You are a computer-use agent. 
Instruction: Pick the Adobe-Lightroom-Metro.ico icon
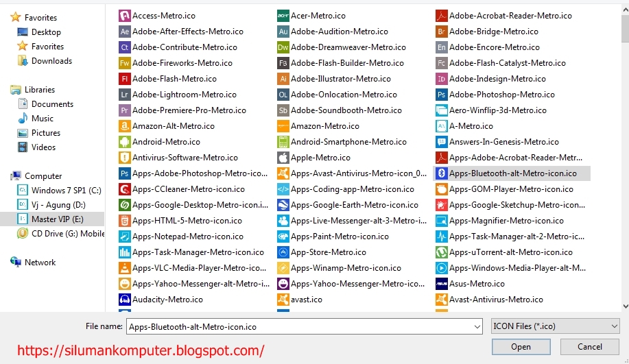(124, 95)
